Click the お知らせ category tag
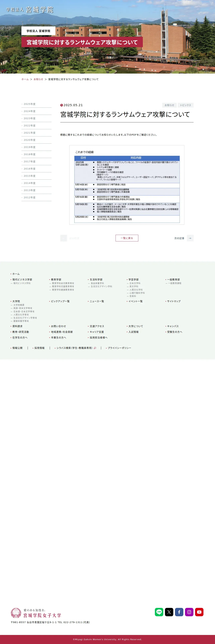This screenshot has width=215, height=644. point(169,105)
